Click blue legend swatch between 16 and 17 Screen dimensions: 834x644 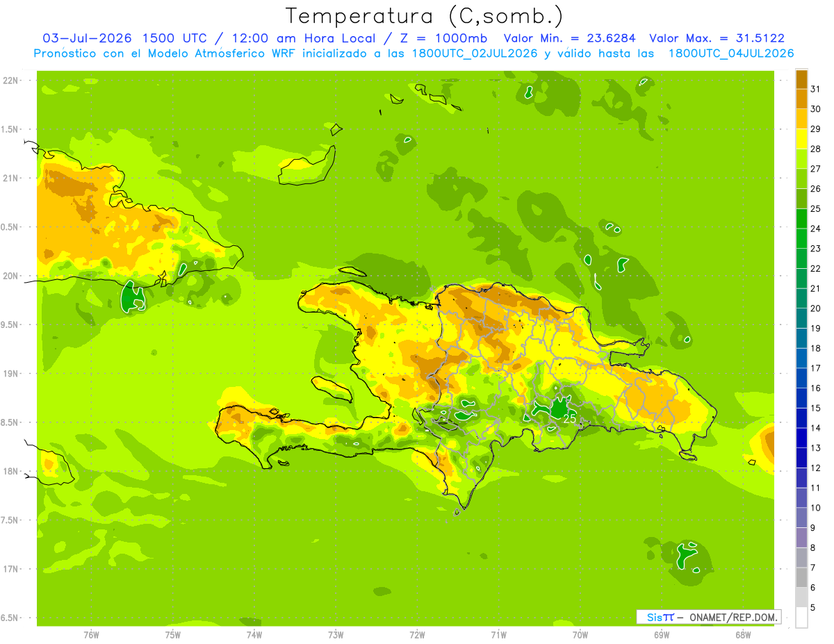801,378
